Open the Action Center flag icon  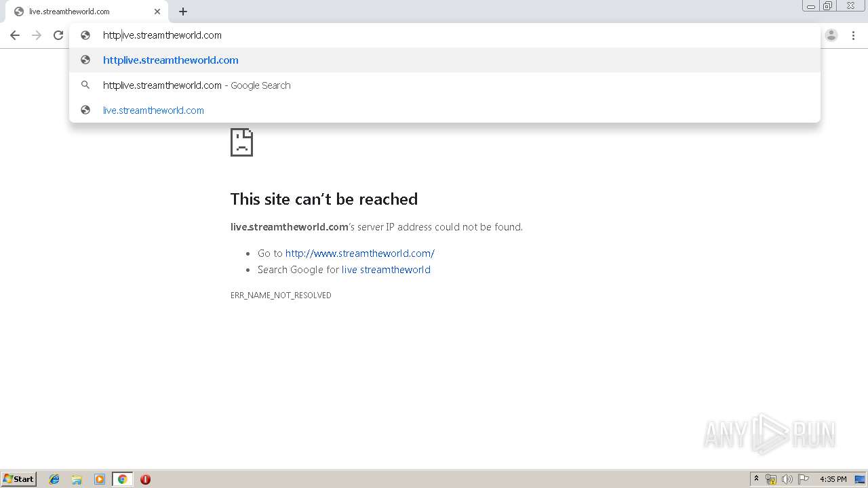804,479
